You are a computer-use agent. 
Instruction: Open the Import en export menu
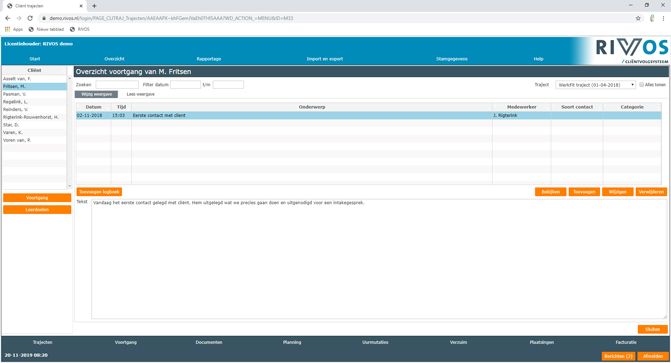pyautogui.click(x=325, y=59)
